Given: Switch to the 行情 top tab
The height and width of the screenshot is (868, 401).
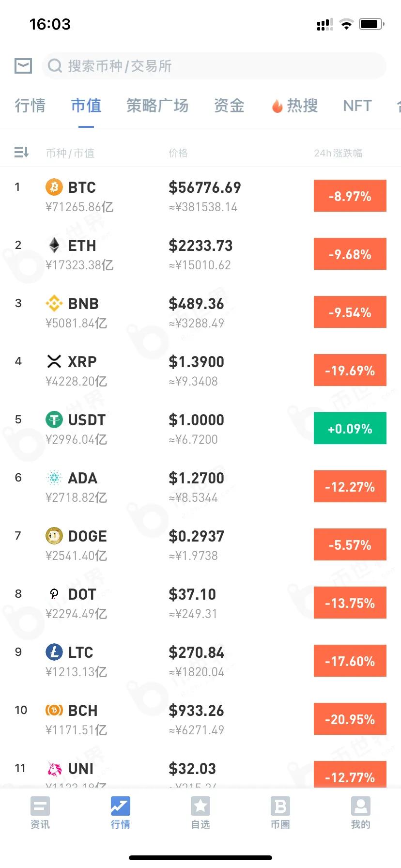Looking at the screenshot, I should 30,106.
